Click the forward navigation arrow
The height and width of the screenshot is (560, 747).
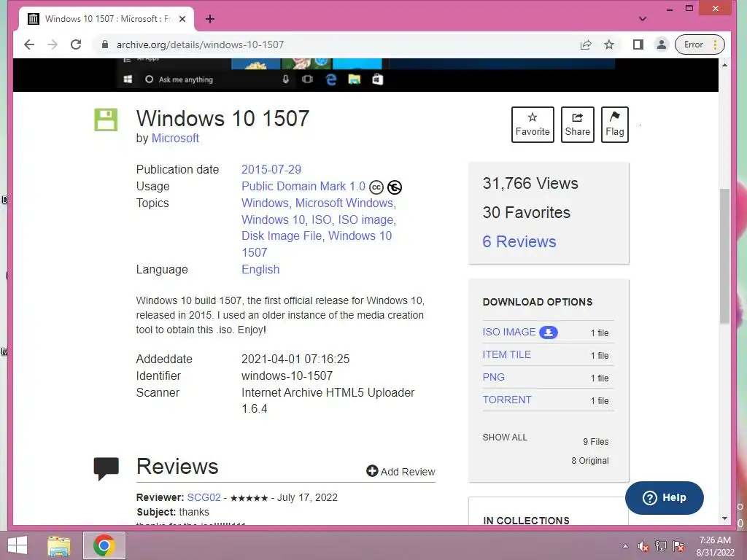point(53,44)
